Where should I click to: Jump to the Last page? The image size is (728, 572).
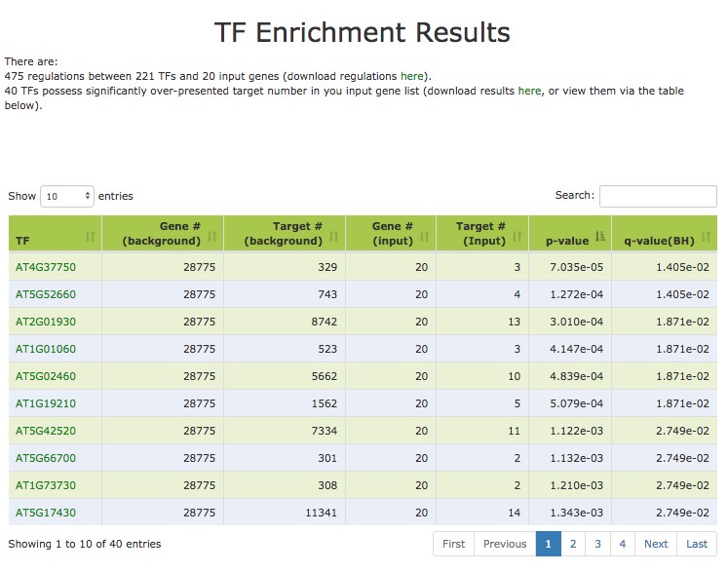pos(696,544)
